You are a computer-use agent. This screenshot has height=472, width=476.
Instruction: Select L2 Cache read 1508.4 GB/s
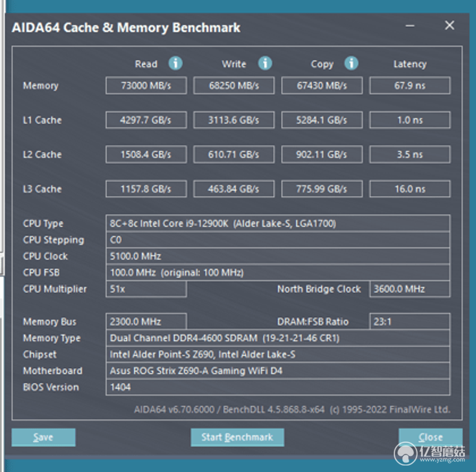tap(146, 155)
